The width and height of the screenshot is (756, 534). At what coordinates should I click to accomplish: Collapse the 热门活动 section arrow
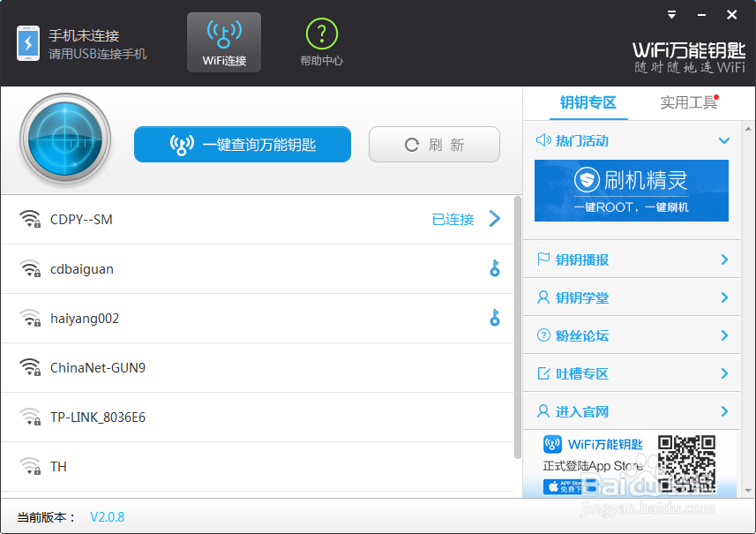(x=723, y=141)
